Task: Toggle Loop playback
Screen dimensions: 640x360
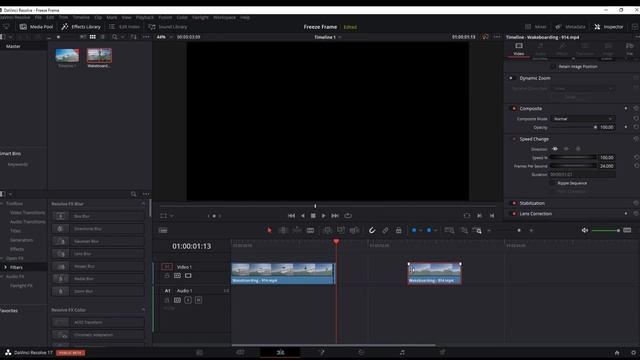Action: (x=348, y=216)
